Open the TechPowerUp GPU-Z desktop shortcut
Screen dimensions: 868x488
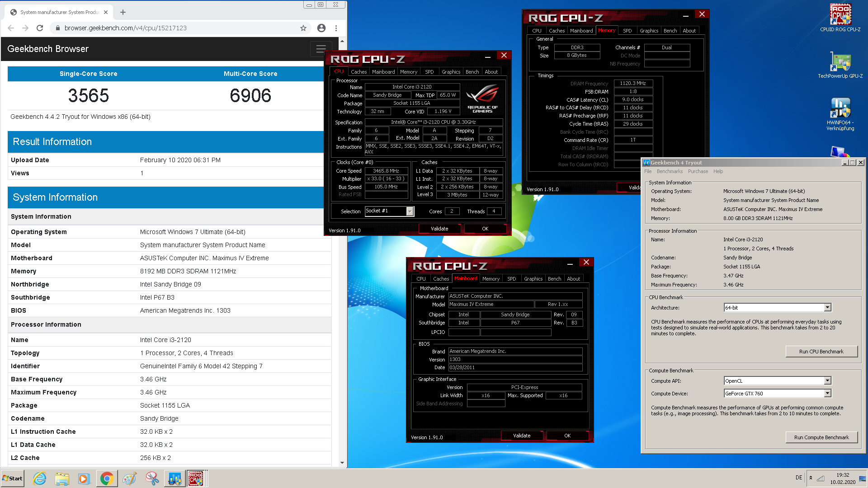pyautogui.click(x=840, y=65)
